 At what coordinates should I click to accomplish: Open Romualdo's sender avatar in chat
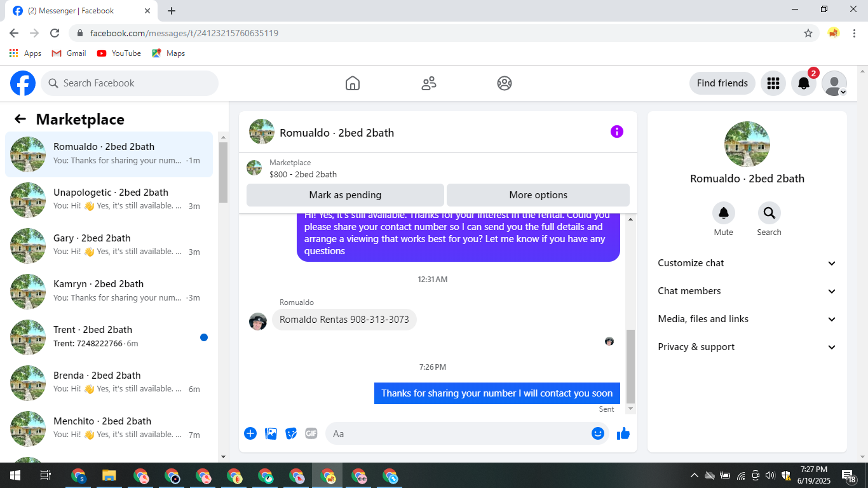pyautogui.click(x=258, y=322)
